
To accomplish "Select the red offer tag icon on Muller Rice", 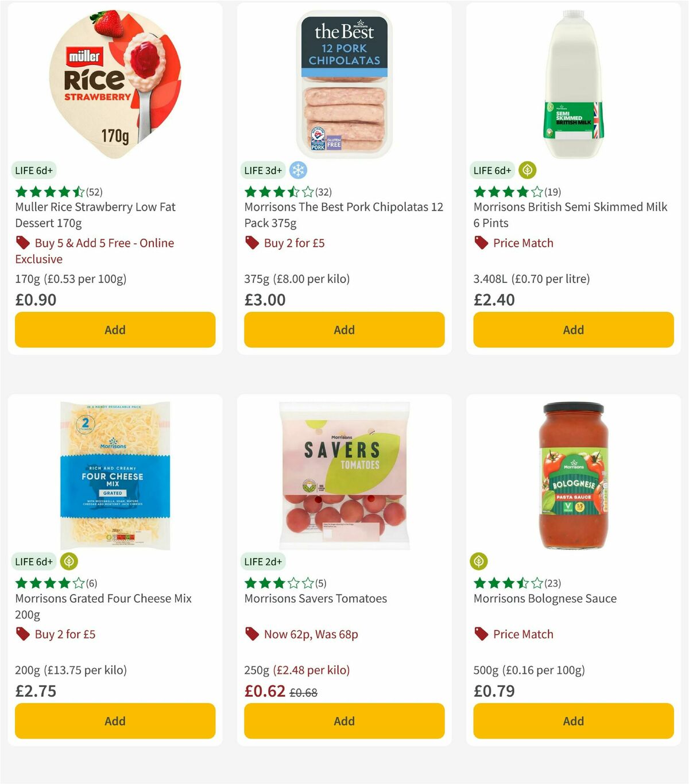I will coord(22,243).
